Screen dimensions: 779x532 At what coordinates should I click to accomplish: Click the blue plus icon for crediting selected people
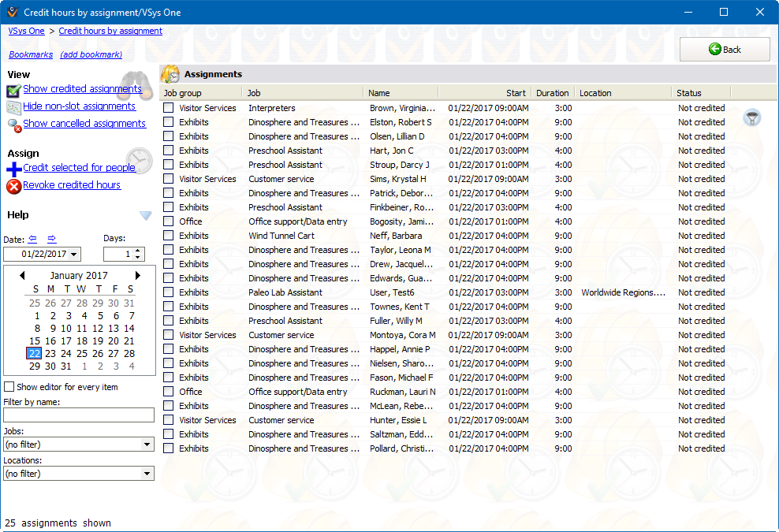click(13, 167)
